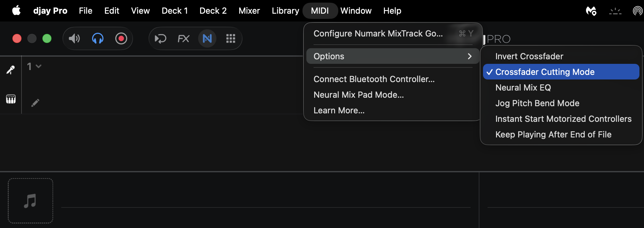Expand the Options submenu

point(393,56)
